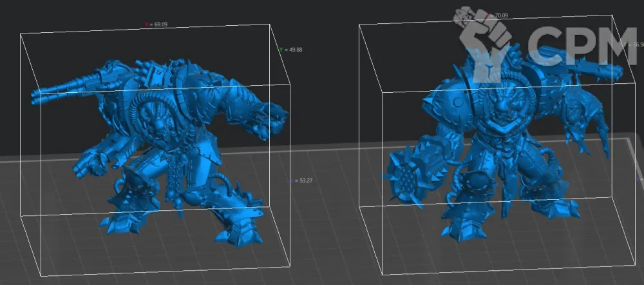Click the right model's Y dimension label

click(634, 44)
